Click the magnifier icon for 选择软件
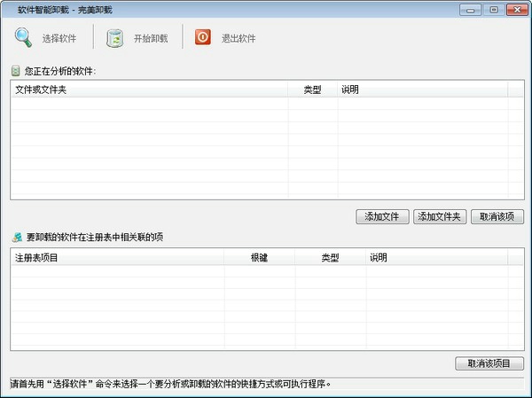 point(23,38)
